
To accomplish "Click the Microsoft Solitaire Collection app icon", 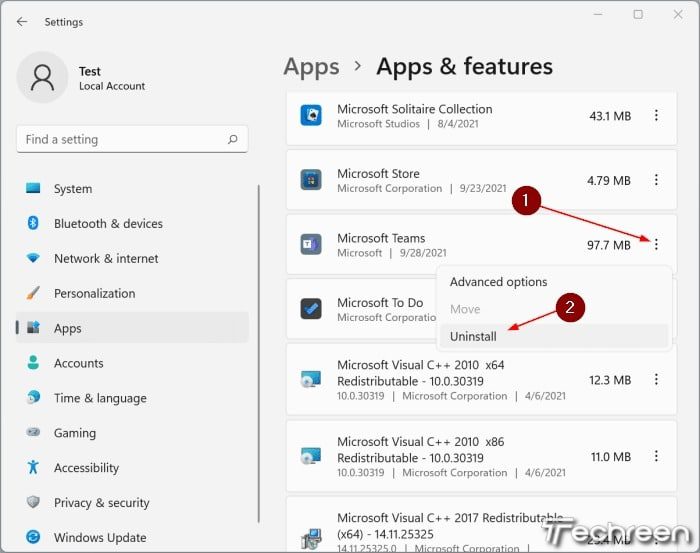I will click(311, 115).
